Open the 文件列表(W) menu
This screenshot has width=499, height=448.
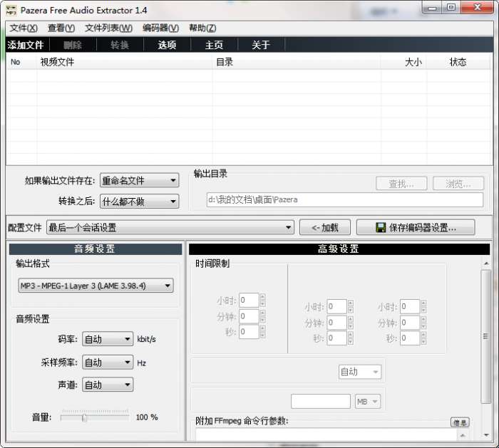(x=108, y=28)
